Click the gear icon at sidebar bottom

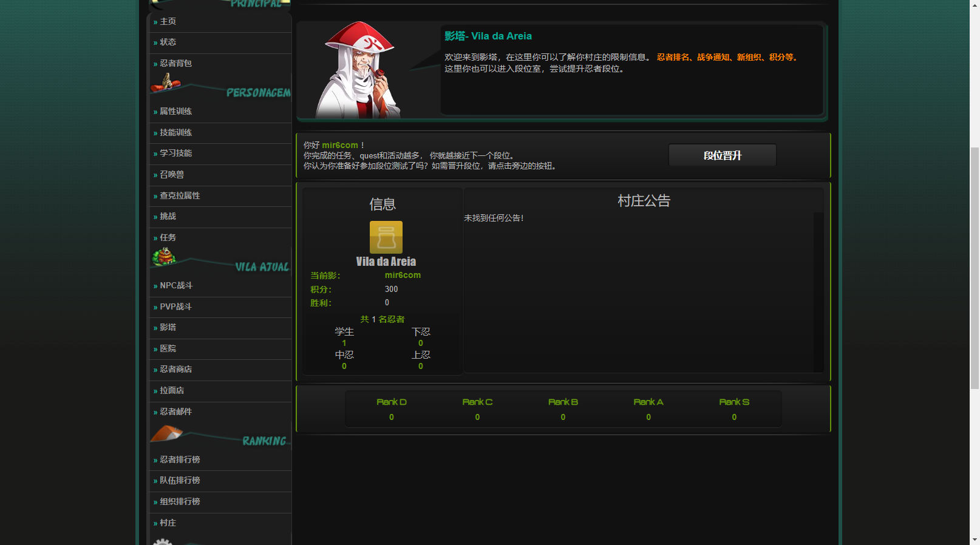coord(163,541)
